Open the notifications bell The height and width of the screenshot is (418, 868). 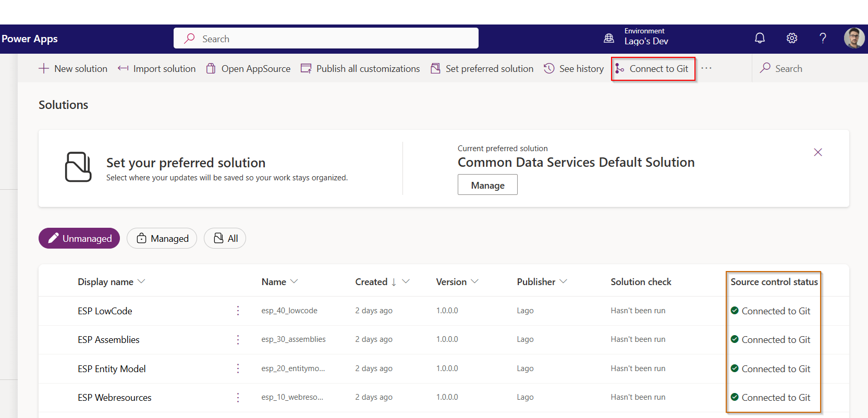point(760,38)
